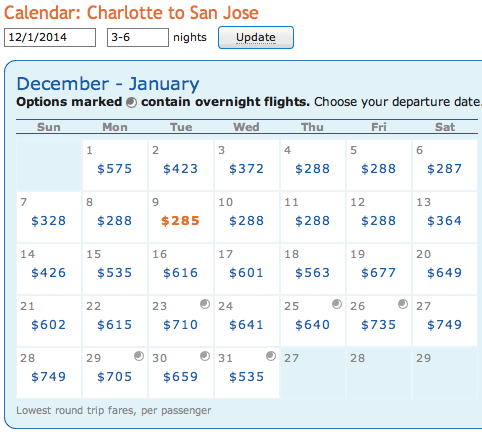Click overnight flight icon on December 25
This screenshot has width=482, height=436.
(x=337, y=304)
